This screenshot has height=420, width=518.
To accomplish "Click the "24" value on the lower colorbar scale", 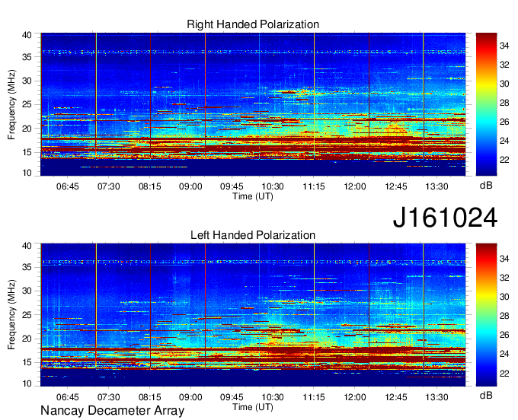I will pos(504,354).
